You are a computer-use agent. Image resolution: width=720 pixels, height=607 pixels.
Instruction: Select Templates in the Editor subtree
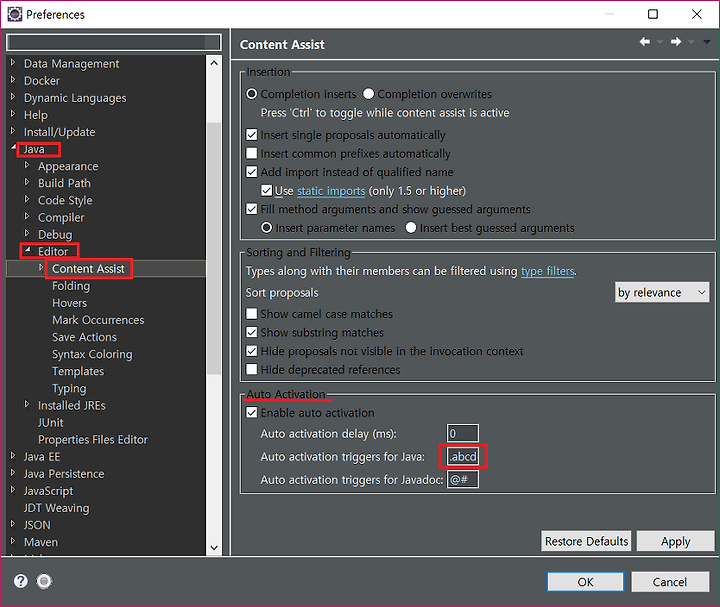click(x=78, y=371)
